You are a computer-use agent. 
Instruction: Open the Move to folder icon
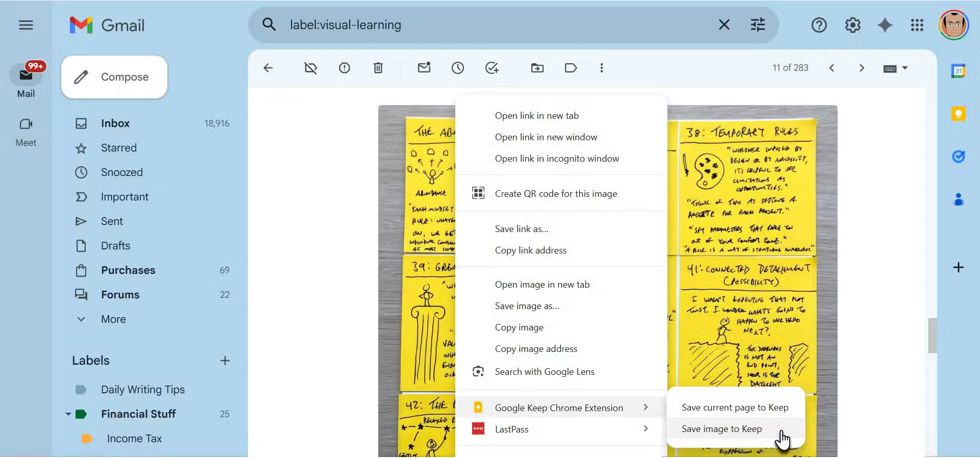(537, 68)
